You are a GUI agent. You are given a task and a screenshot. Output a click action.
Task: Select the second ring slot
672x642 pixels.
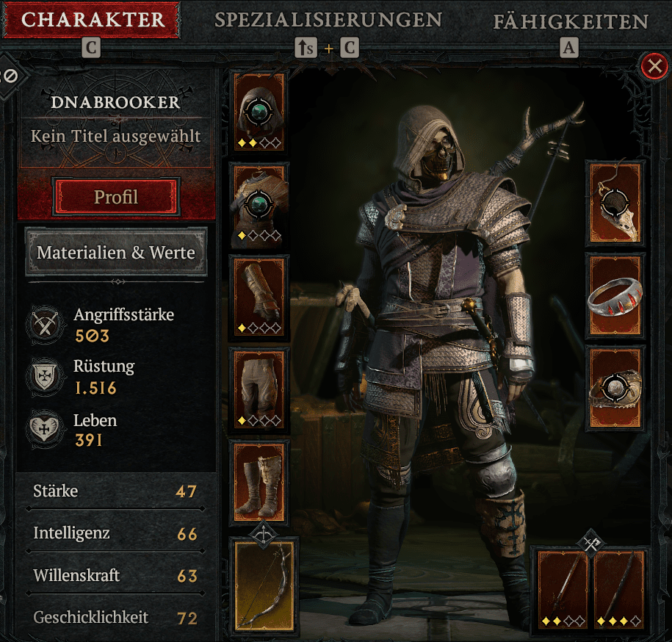[615, 389]
